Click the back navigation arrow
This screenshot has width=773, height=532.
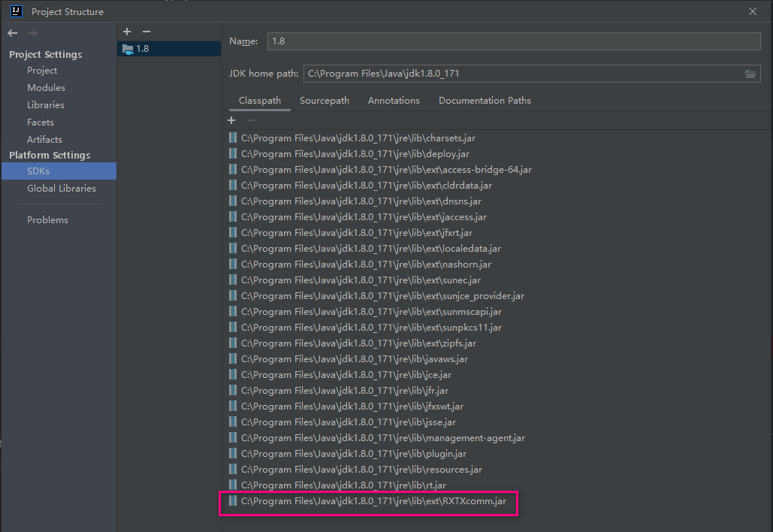click(13, 33)
